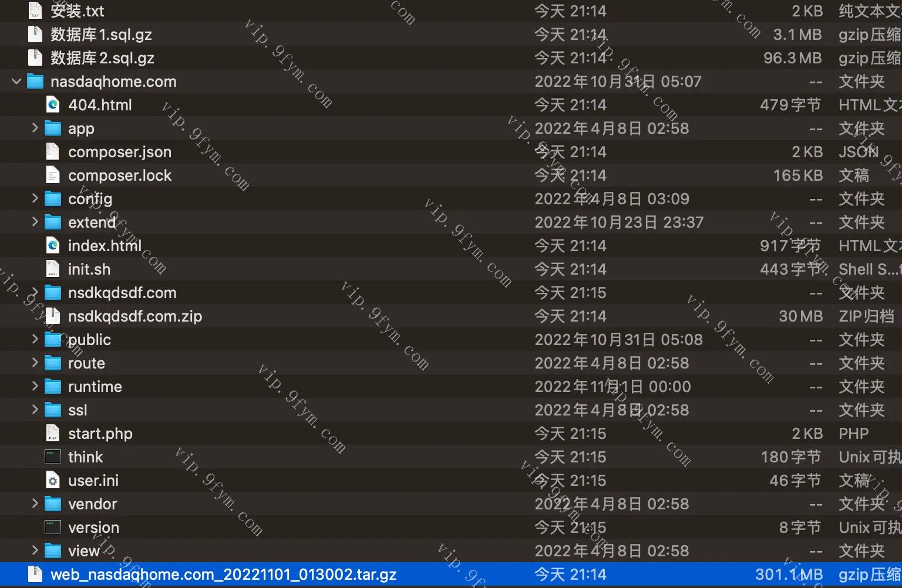
Task: Click the nsdkqdsdf.com.zip archive icon
Action: 53,316
